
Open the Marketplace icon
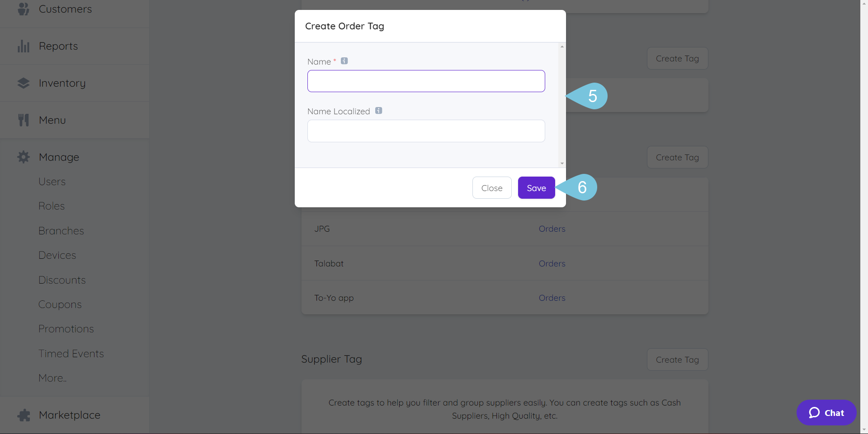23,415
